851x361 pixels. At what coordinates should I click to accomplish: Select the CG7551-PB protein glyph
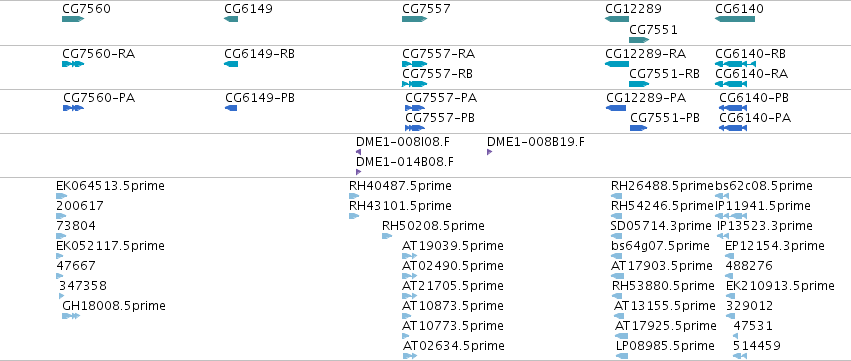[x=638, y=128]
